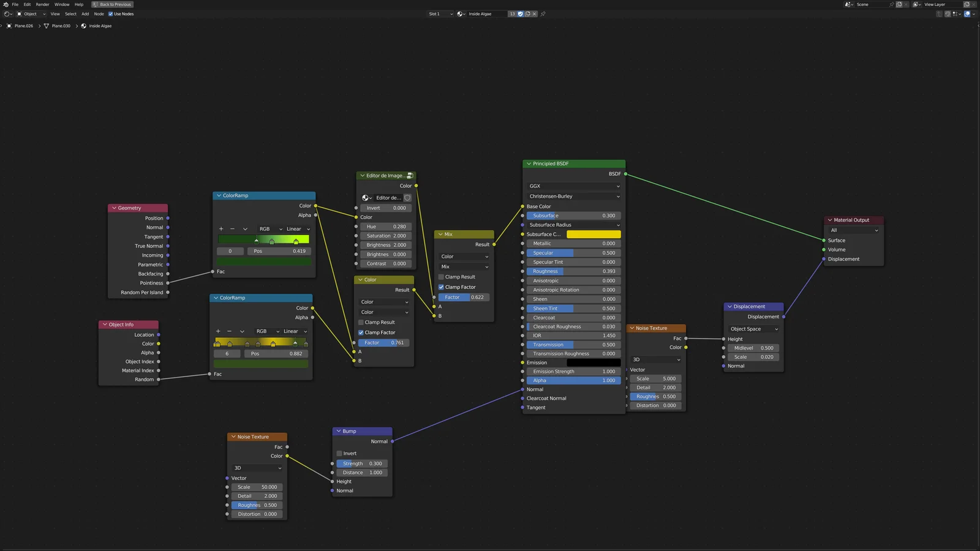This screenshot has width=980, height=551.
Task: Open the Add menu in node editor
Action: (85, 14)
